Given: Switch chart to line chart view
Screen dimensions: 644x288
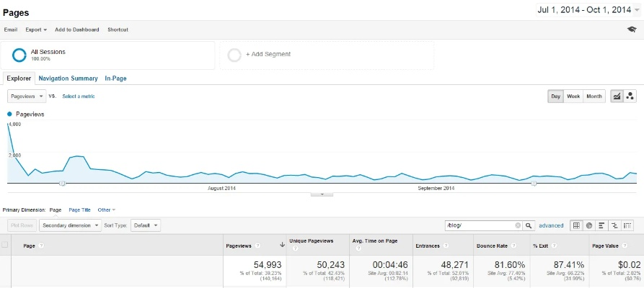Looking at the screenshot, I should coord(617,96).
